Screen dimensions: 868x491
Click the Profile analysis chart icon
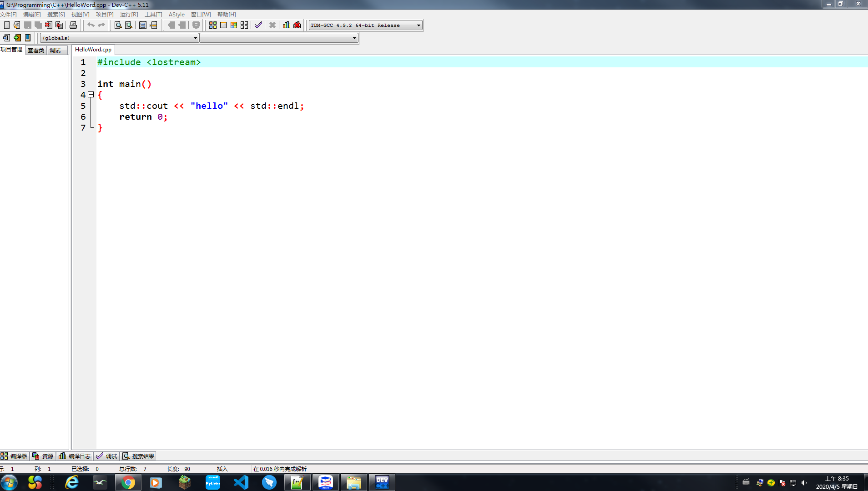(x=287, y=25)
